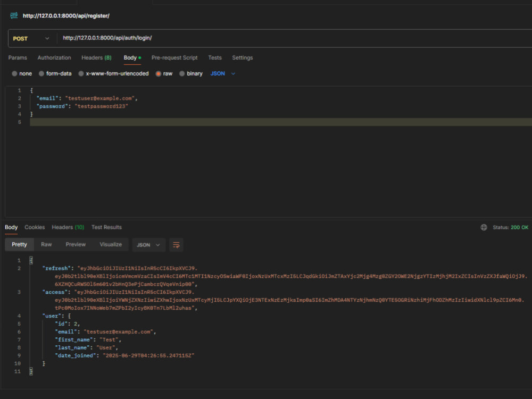Viewport: 532px width, 399px height.
Task: Open the Test Results tab
Action: click(x=106, y=227)
